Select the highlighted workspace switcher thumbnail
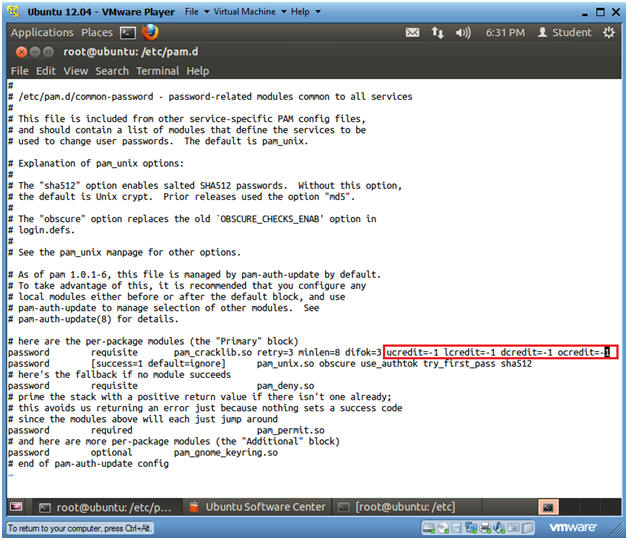628x540 pixels. [x=548, y=507]
